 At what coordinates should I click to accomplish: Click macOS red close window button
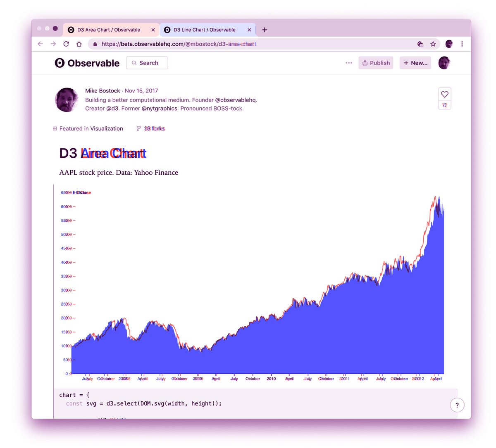(x=39, y=28)
